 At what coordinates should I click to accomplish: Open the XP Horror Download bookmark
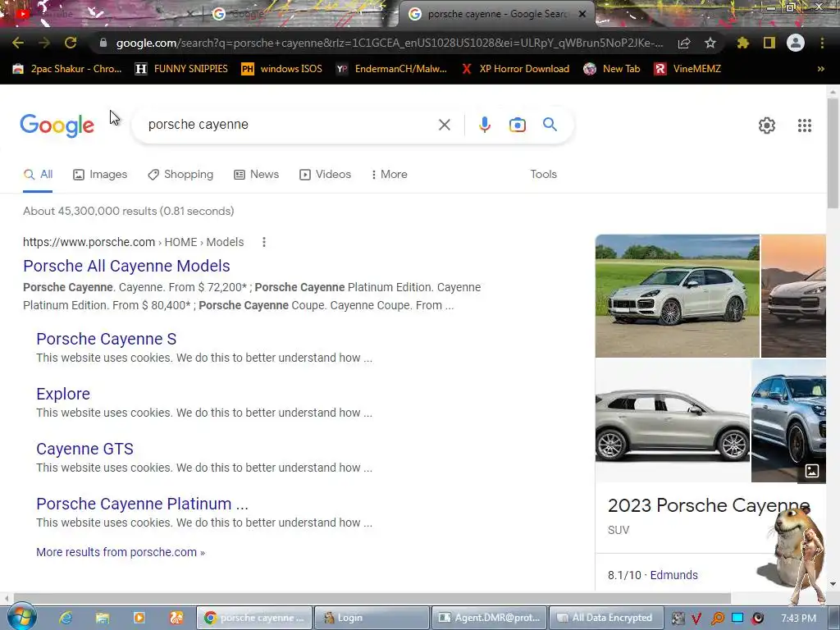pyautogui.click(x=515, y=69)
